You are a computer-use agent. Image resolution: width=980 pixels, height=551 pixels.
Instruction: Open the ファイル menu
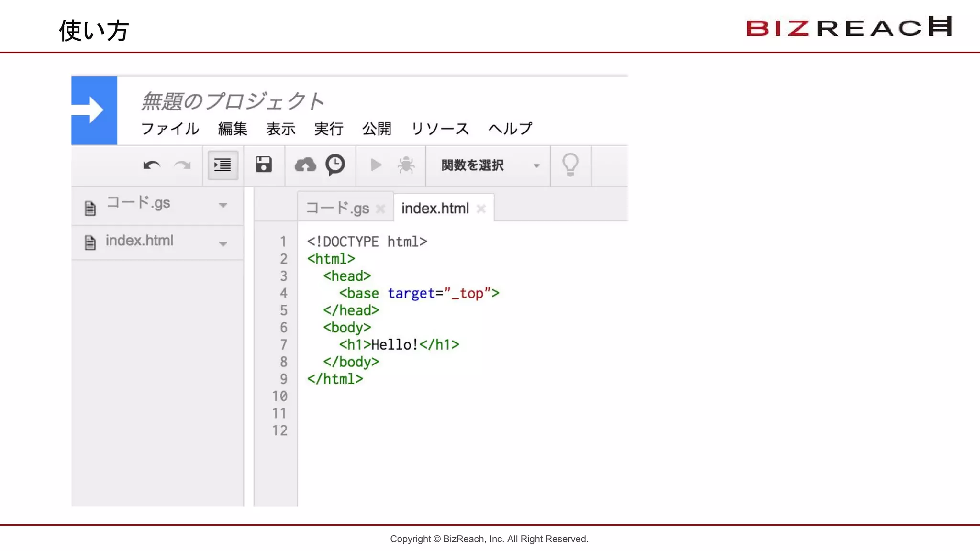[170, 129]
